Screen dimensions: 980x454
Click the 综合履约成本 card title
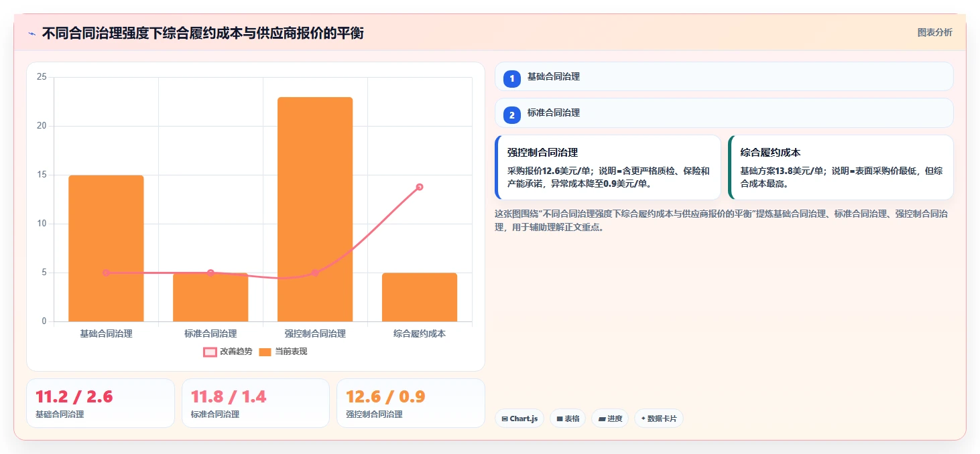pos(770,153)
